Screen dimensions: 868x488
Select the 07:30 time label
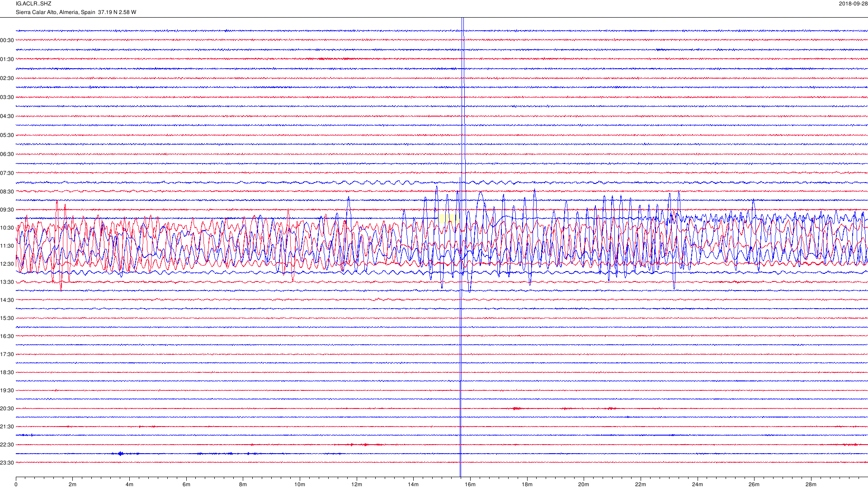tap(7, 173)
